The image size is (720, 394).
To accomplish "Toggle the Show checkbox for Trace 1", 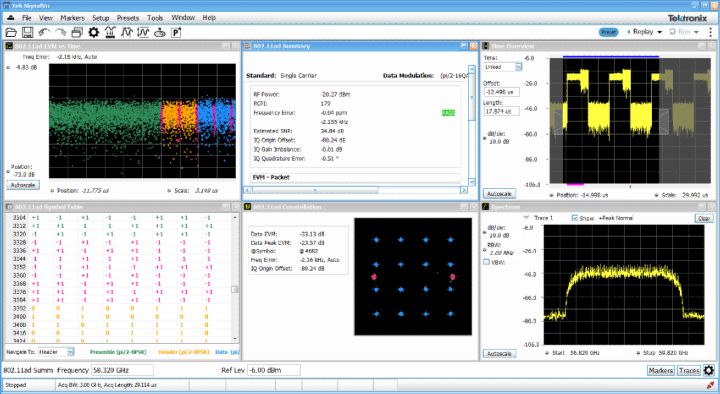I will 574,218.
